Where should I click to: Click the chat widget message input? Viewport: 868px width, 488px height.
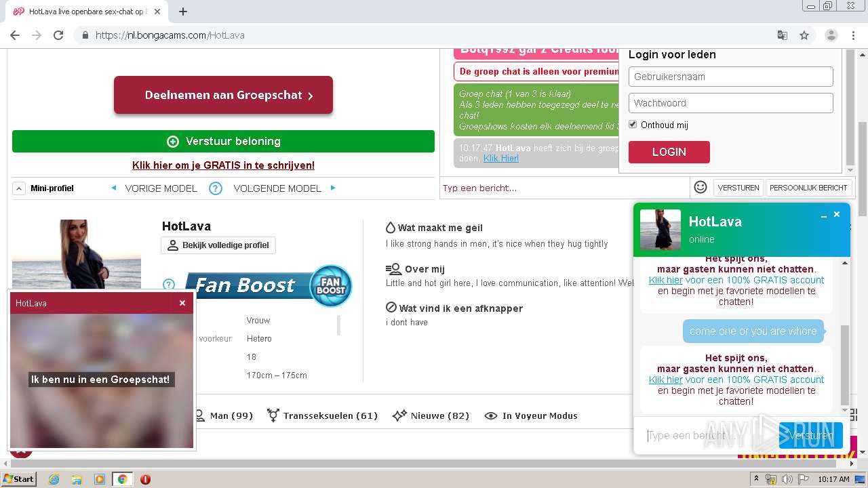click(x=709, y=435)
